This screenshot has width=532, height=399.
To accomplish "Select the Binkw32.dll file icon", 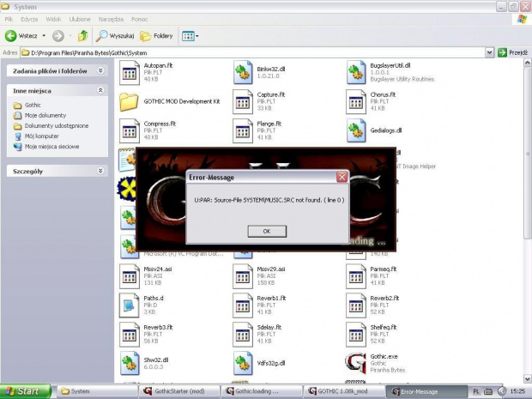I will [x=243, y=73].
